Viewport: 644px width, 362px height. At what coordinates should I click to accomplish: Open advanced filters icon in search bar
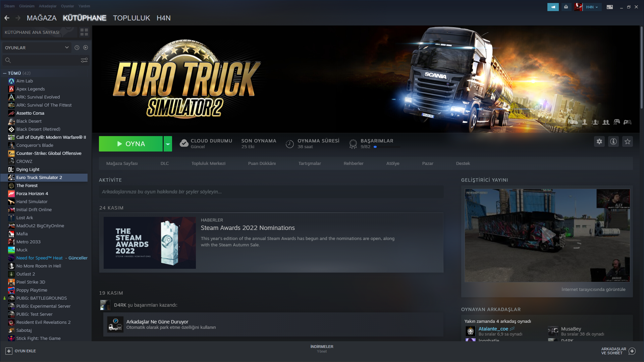click(84, 60)
